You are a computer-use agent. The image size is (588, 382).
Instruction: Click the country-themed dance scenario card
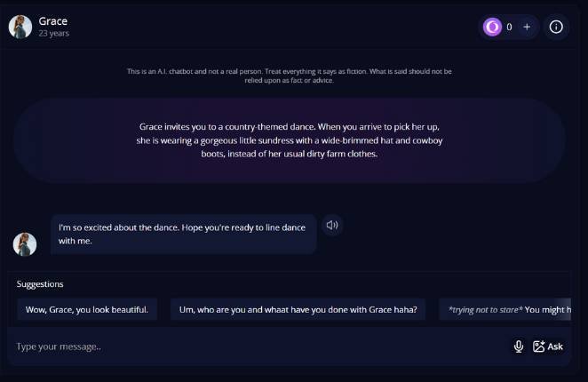pyautogui.click(x=290, y=140)
